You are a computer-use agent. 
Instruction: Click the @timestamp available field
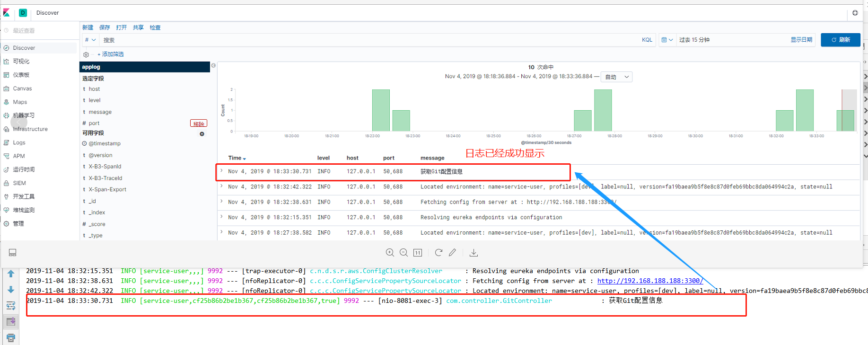[x=105, y=143]
